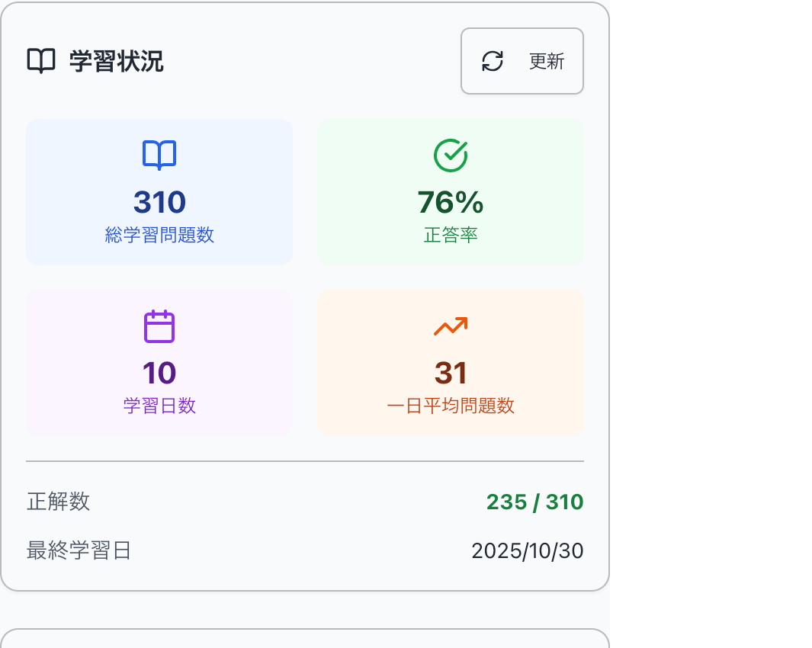Click the 学習日数 card showing 10 days
Screen dimensions: 812x648
tap(159, 362)
